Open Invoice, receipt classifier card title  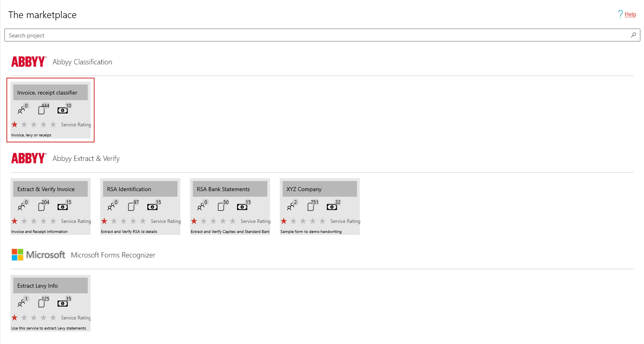coord(50,93)
